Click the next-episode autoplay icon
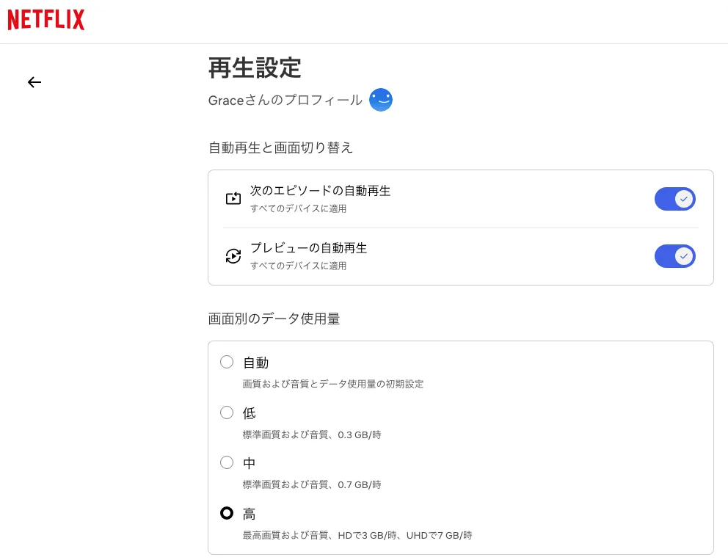728x560 pixels. 233,199
